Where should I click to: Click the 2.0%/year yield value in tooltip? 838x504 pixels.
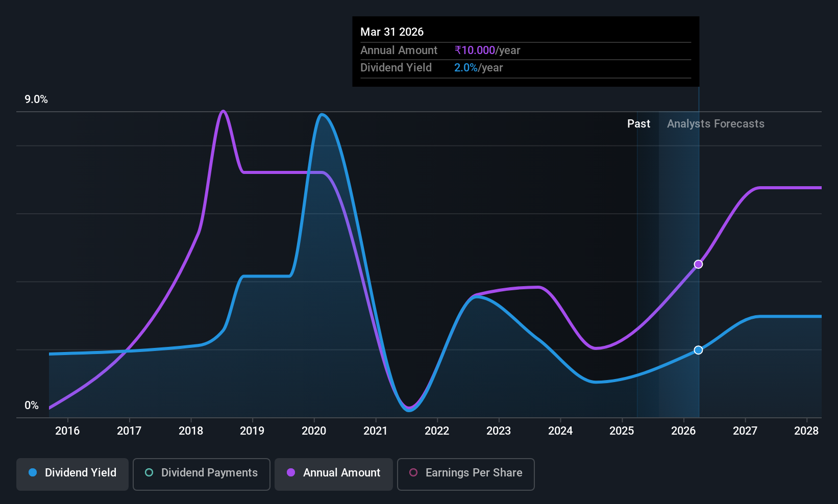pyautogui.click(x=478, y=68)
